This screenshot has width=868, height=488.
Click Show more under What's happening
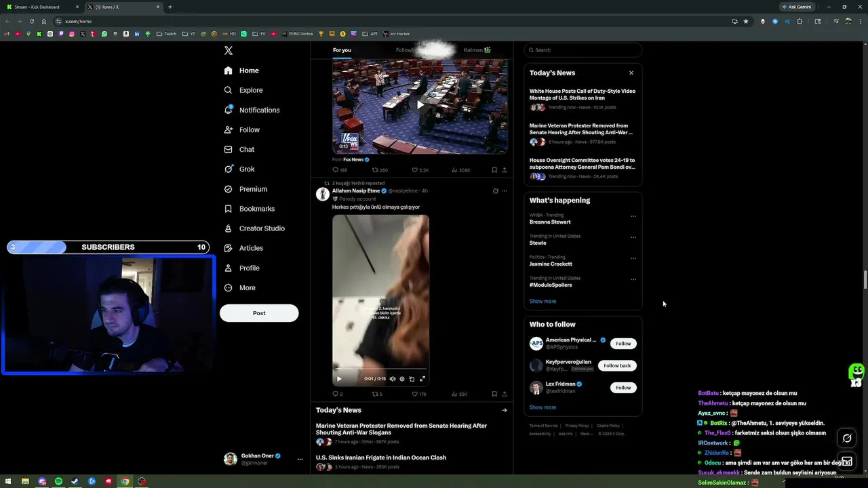tap(542, 301)
